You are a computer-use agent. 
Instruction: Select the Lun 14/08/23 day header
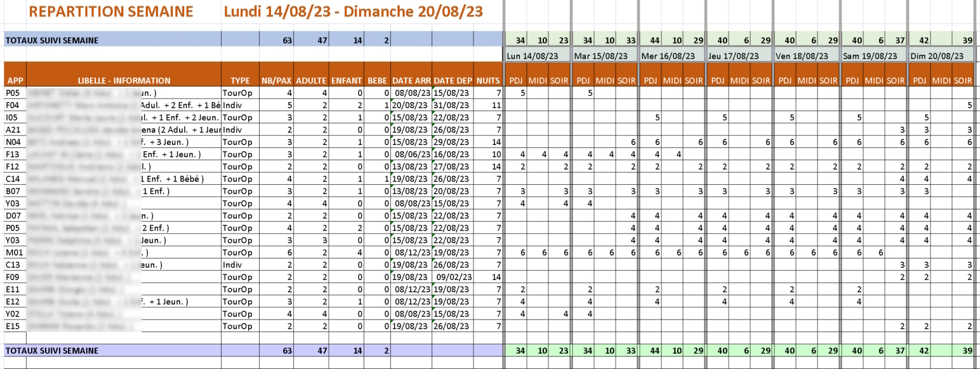[537, 56]
